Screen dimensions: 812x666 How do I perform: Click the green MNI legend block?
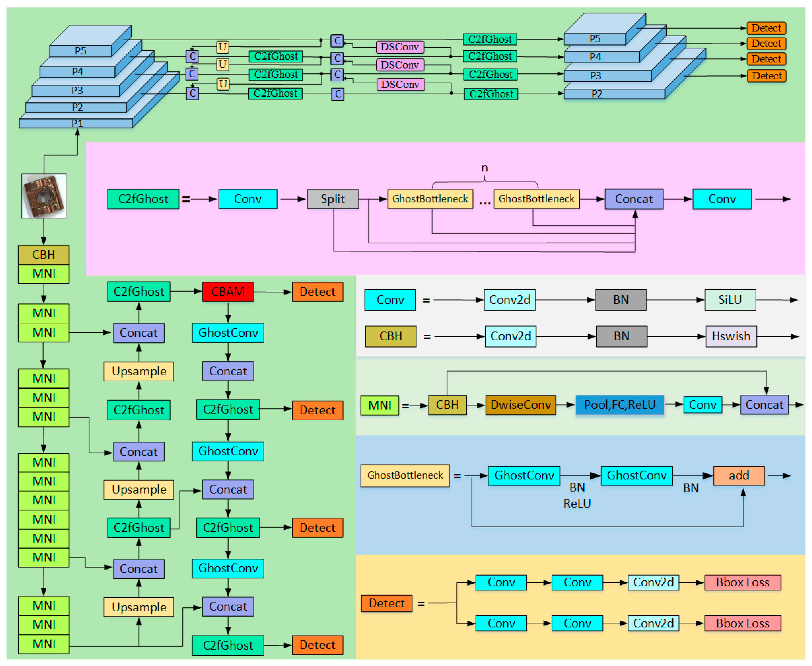[x=379, y=405]
